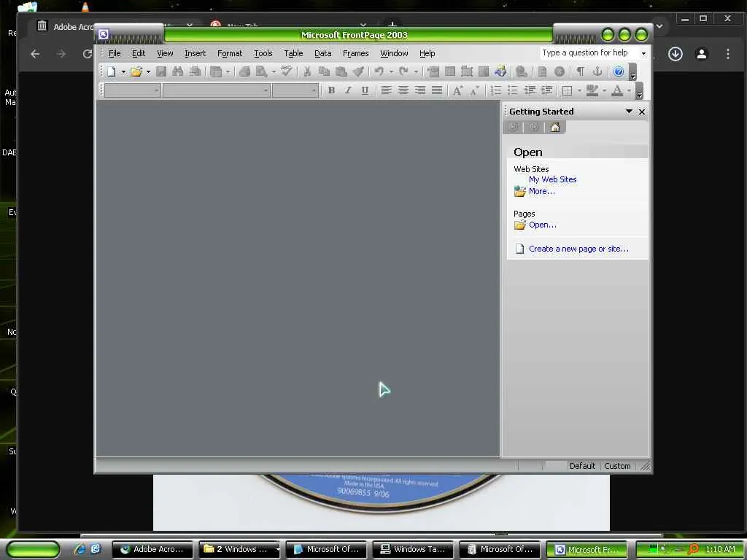Expand the New Page dropdown arrow
Viewport: 747px width, 560px height.
coord(123,72)
